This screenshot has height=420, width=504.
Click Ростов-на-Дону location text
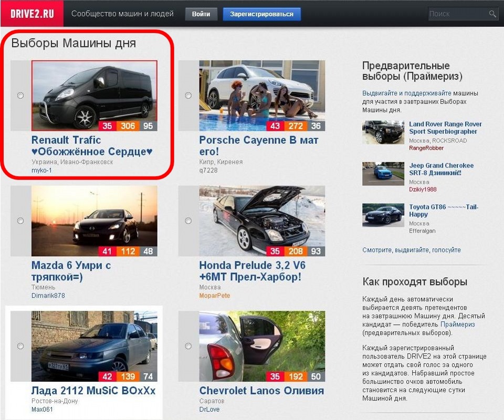click(55, 401)
